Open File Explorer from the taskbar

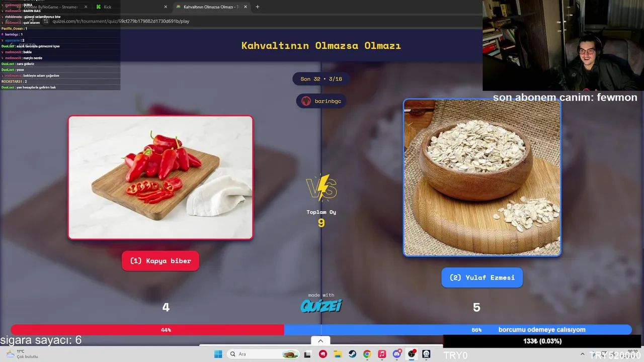[338, 354]
